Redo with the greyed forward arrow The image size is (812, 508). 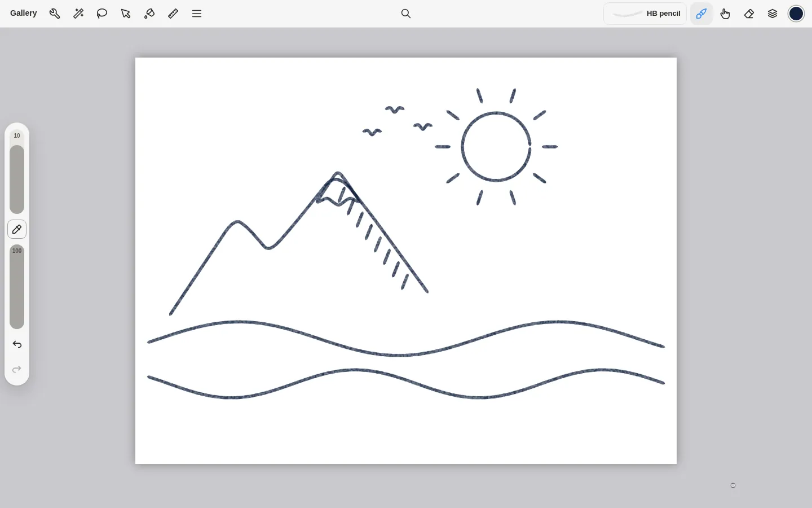coord(17,369)
